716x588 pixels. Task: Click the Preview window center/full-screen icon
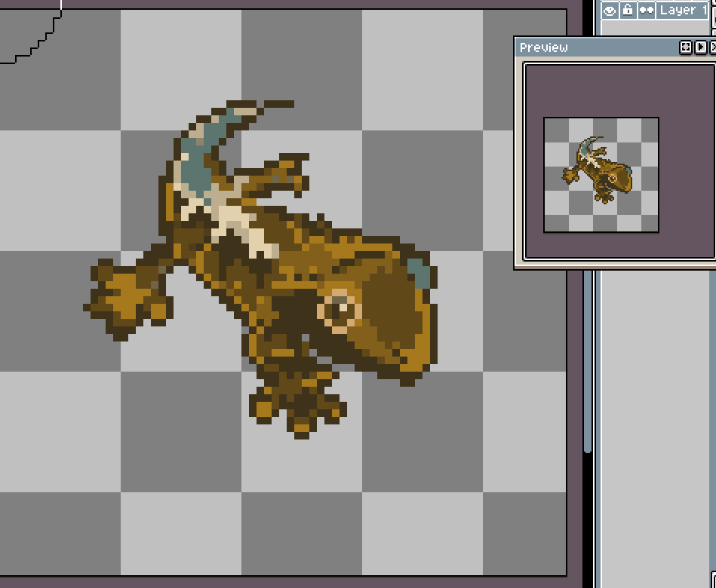(685, 47)
